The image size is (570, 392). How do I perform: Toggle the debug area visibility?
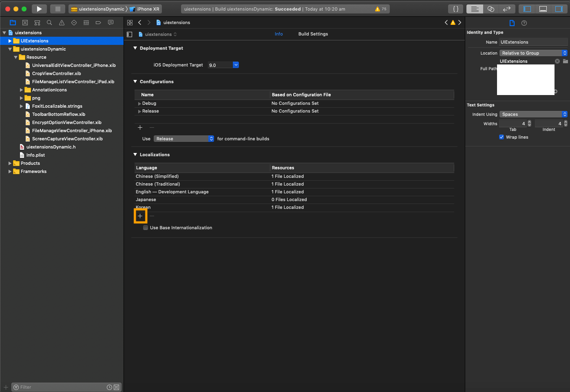click(x=543, y=9)
